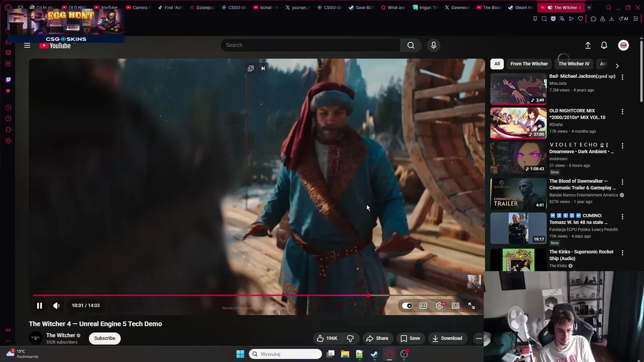Open options for OLD NIGHTCORE MIX video
644x362 pixels.
pos(622,112)
